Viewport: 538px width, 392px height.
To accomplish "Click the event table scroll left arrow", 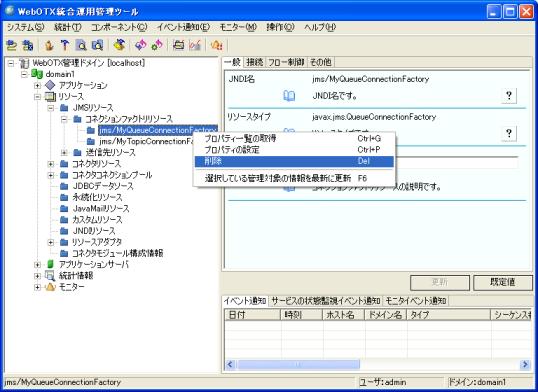I will [230, 364].
